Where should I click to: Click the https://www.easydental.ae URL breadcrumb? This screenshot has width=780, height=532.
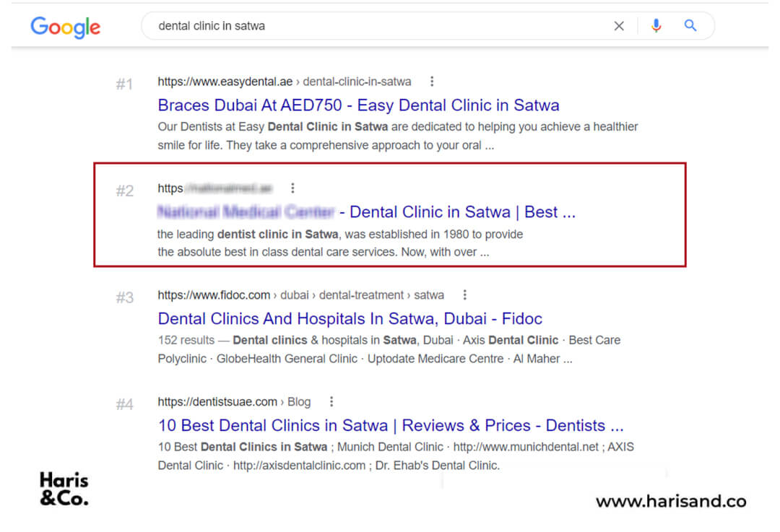pos(285,82)
